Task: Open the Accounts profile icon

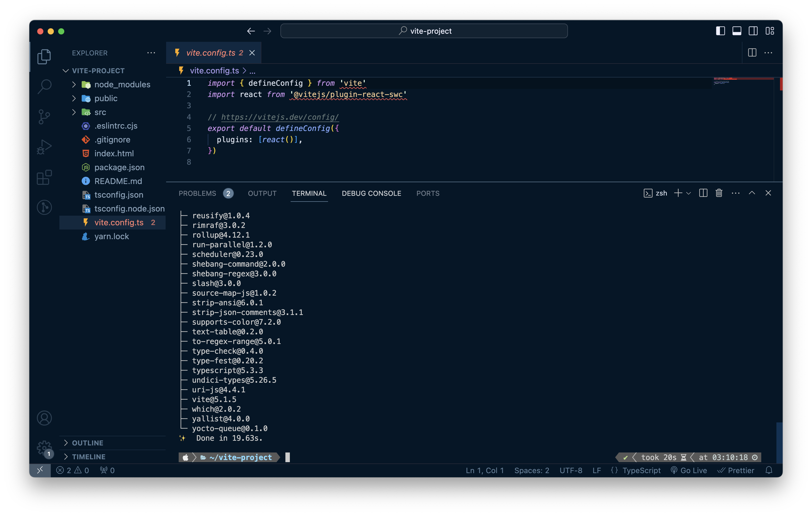Action: [x=44, y=418]
